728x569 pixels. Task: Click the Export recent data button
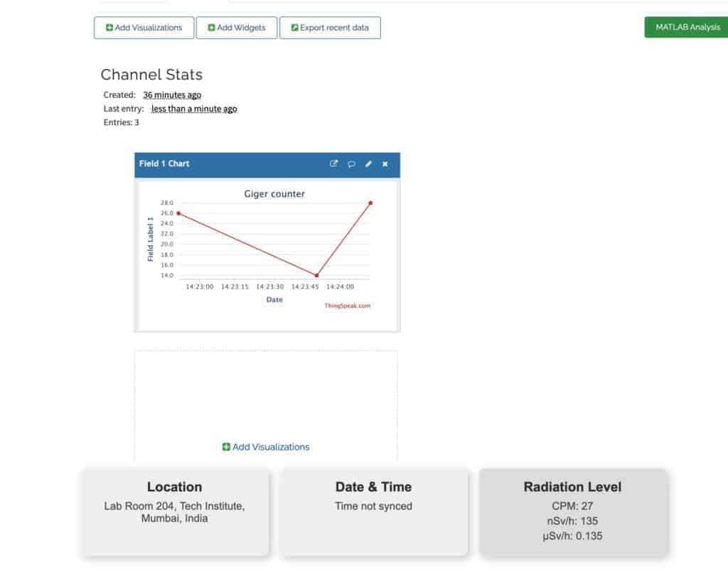click(x=331, y=28)
